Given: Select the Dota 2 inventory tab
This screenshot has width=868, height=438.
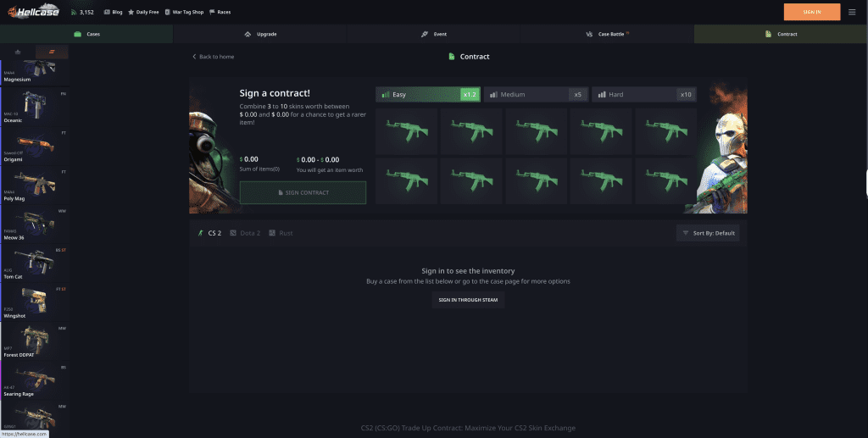Looking at the screenshot, I should [x=245, y=233].
